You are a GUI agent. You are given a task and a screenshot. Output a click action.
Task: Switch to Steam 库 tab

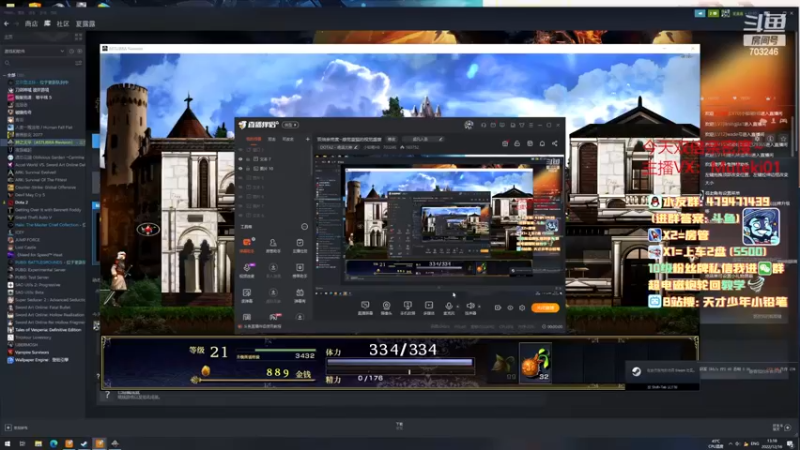47,23
